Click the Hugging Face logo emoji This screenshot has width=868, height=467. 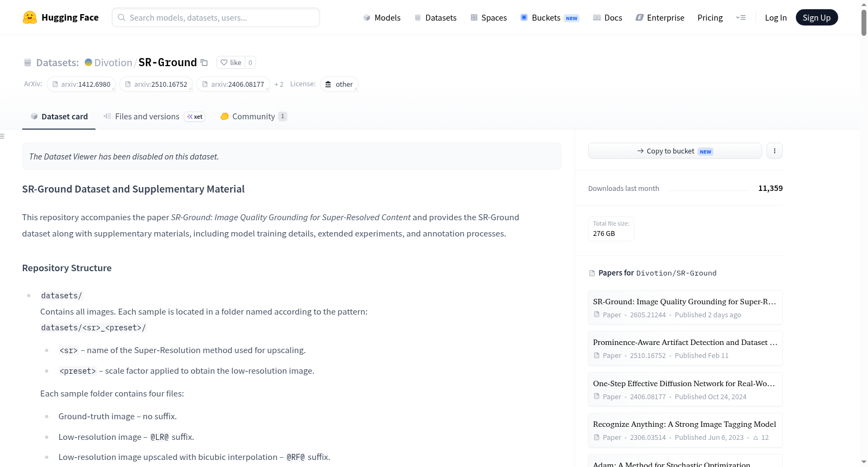tap(30, 17)
